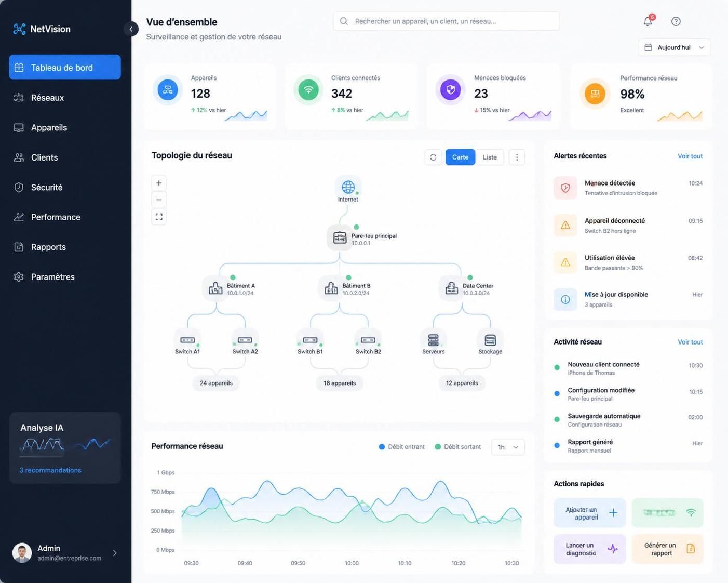Image resolution: width=728 pixels, height=583 pixels.
Task: Open the Nouveau client connecté activity
Action: (x=628, y=368)
